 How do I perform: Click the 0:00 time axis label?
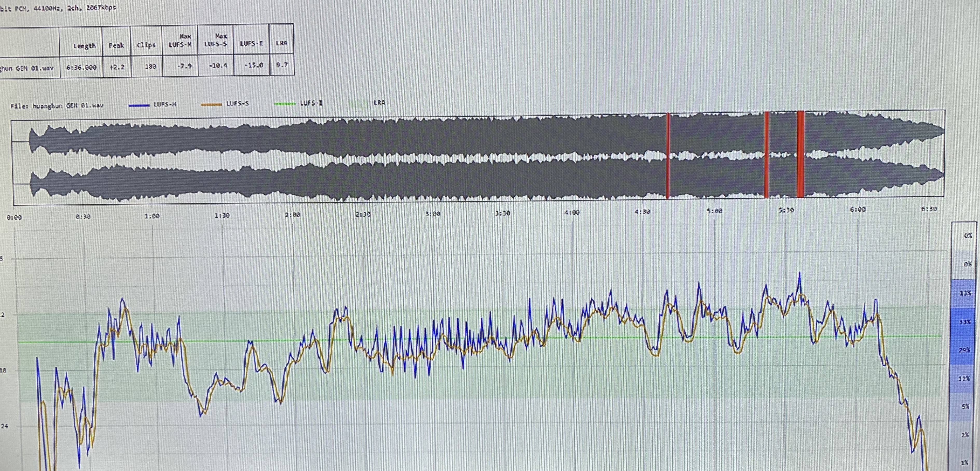pyautogui.click(x=14, y=217)
